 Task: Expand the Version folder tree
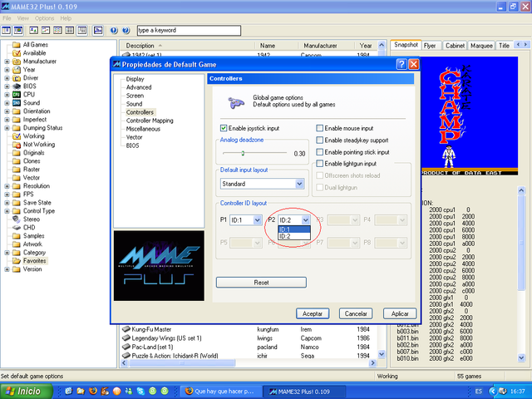(x=7, y=269)
